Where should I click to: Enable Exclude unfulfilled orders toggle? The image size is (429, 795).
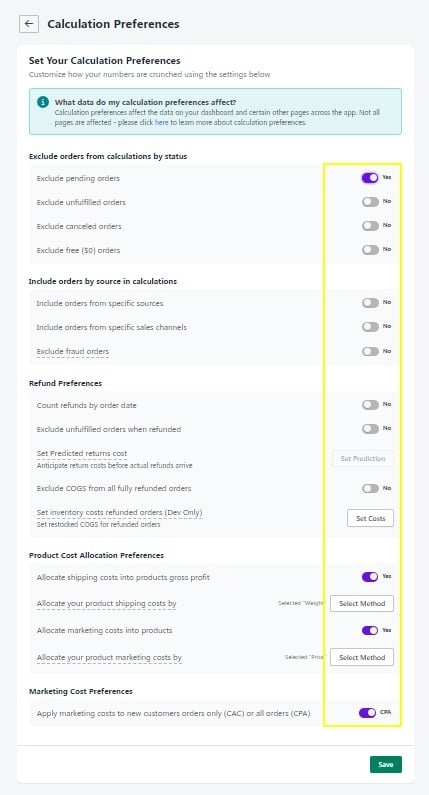370,202
